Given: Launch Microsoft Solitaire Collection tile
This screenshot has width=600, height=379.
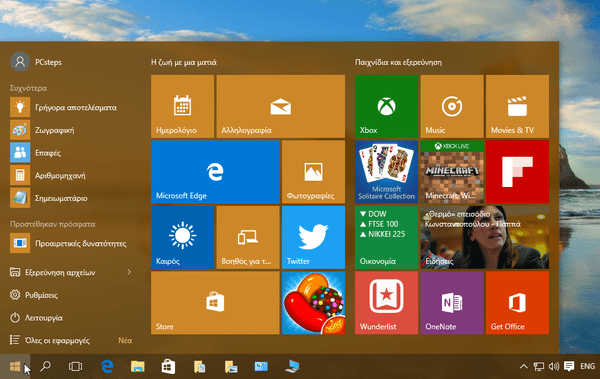Looking at the screenshot, I should coord(386,172).
